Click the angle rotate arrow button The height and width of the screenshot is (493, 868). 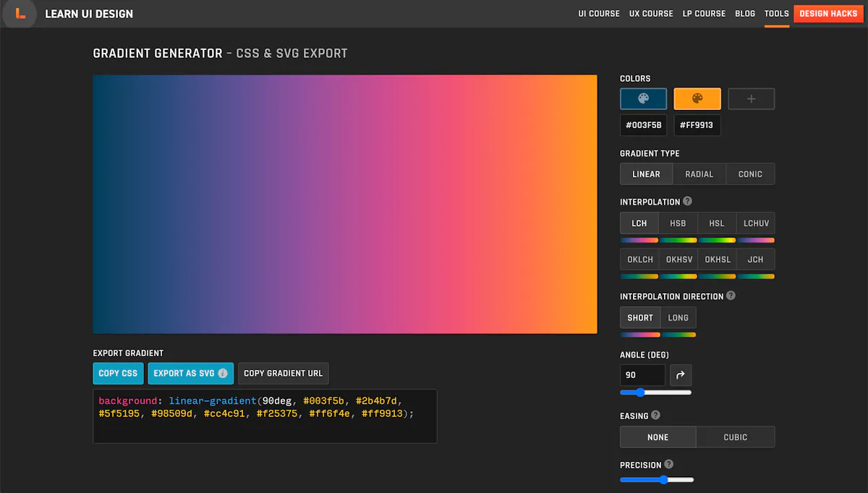[681, 375]
